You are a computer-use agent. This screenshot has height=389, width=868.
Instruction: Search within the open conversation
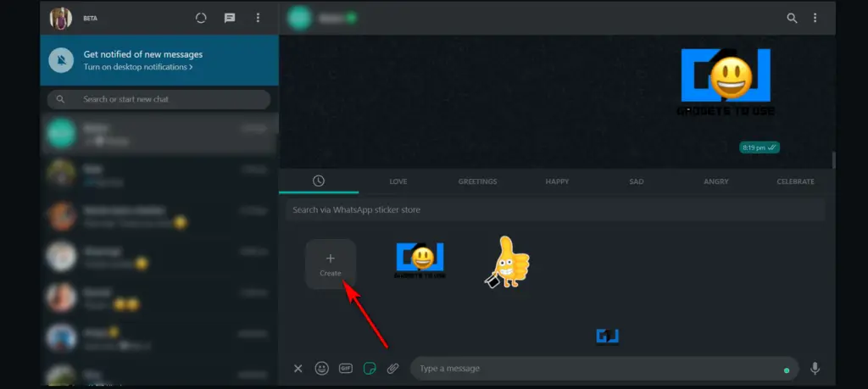pos(793,19)
